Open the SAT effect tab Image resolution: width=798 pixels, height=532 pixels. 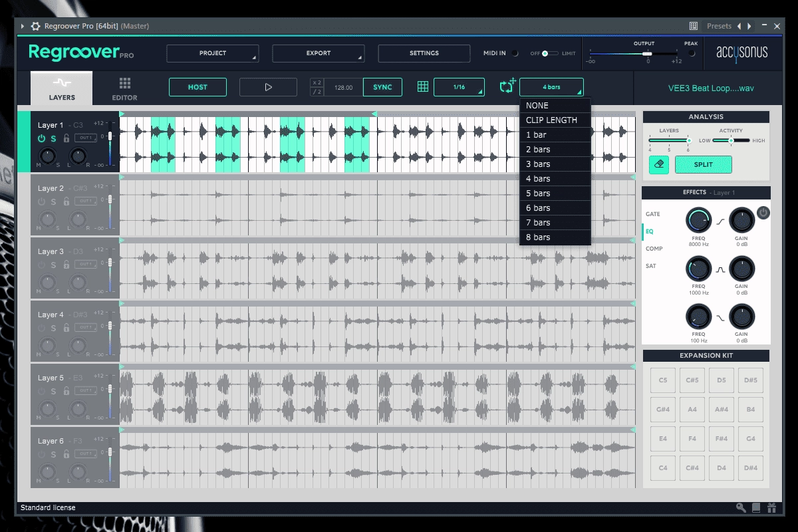(x=650, y=266)
